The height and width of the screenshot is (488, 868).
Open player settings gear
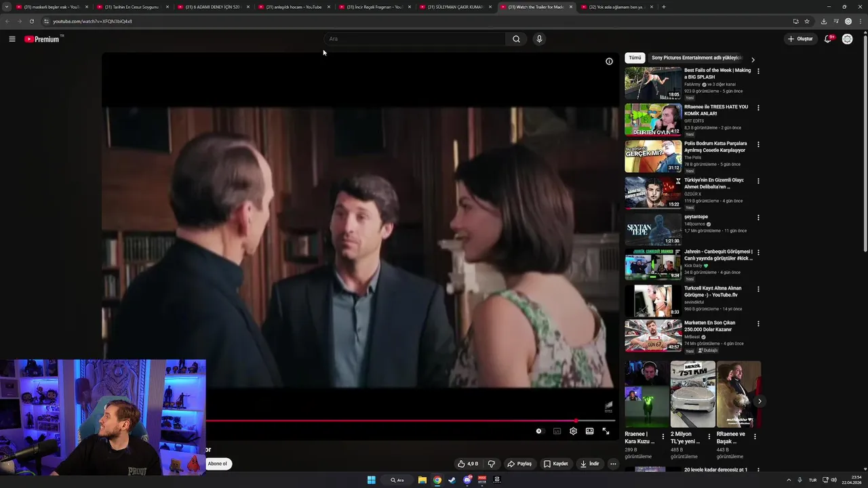coord(573,431)
